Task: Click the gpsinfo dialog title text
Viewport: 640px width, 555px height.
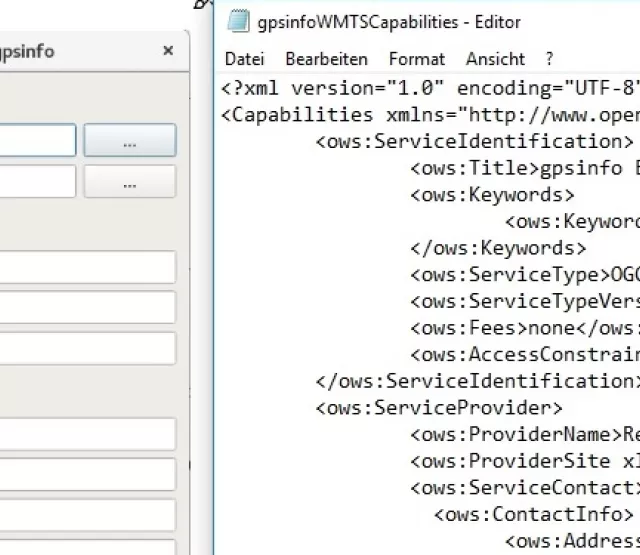Action: pyautogui.click(x=27, y=51)
